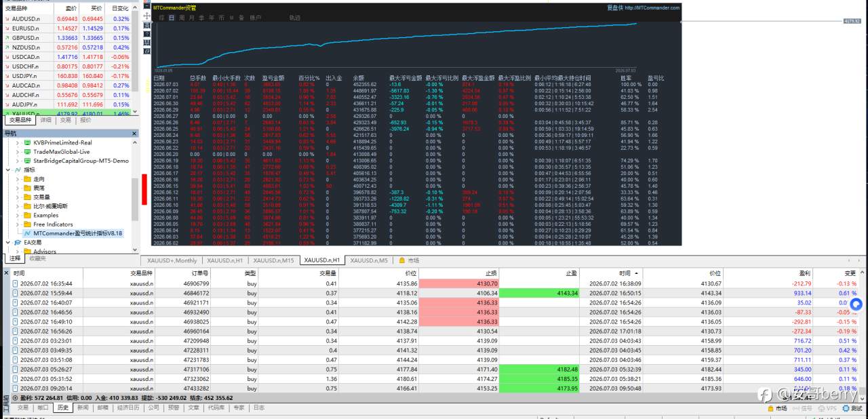Collapse the 指标 indicators tree node
Viewport: 868px width, 419px height.
pos(8,169)
